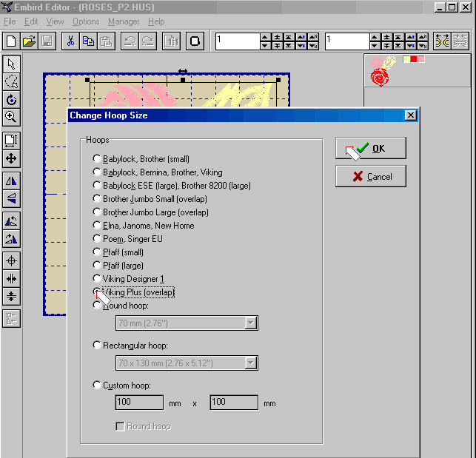476x458 pixels.
Task: Open the Help menu
Action: click(156, 21)
